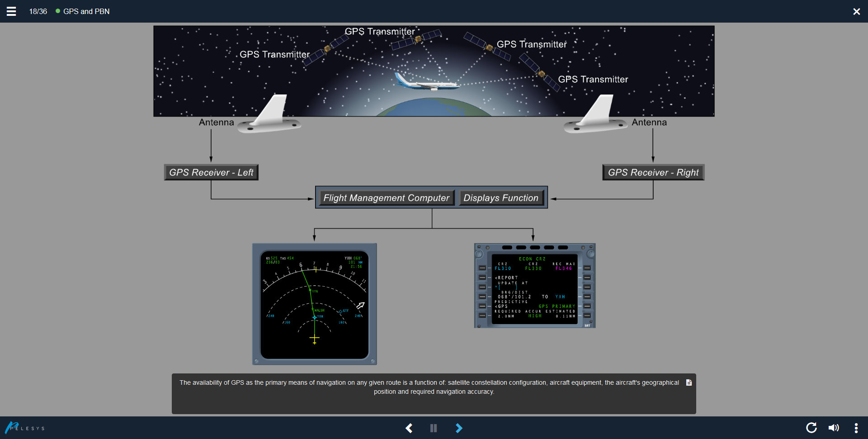
Task: Click the left antenna image
Action: pyautogui.click(x=270, y=116)
